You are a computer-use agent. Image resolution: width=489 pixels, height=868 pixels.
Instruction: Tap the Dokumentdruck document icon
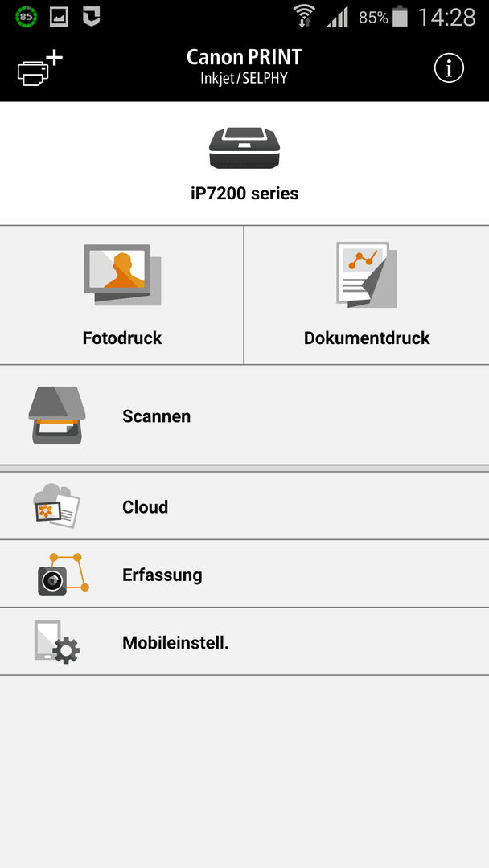pyautogui.click(x=367, y=274)
